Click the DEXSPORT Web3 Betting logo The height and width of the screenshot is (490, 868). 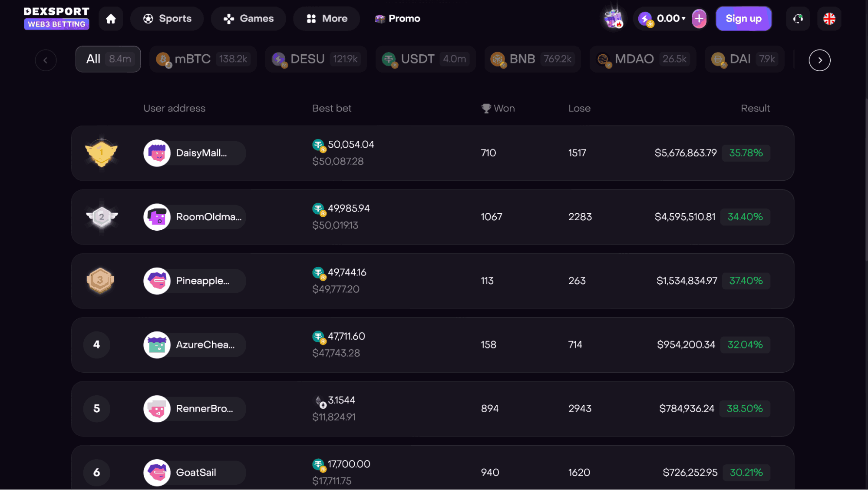56,18
